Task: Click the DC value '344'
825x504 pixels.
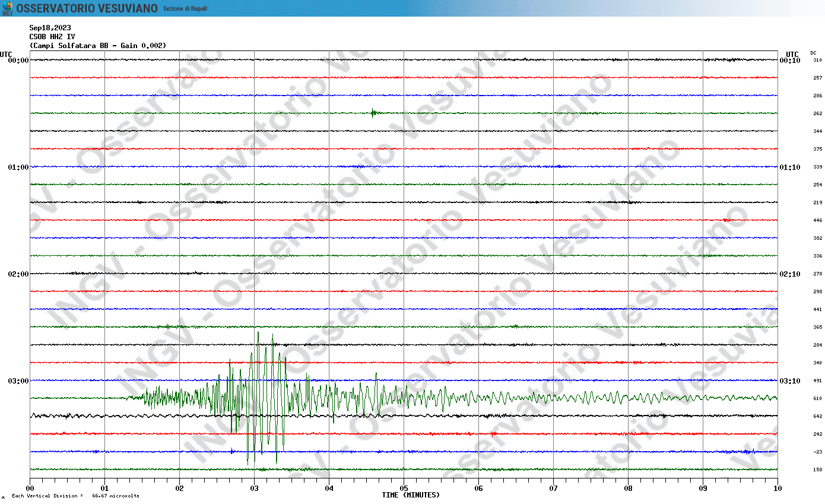Action: (817, 131)
